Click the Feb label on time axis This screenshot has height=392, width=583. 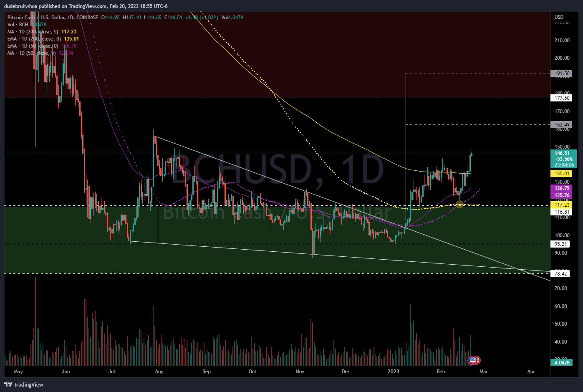[441, 372]
